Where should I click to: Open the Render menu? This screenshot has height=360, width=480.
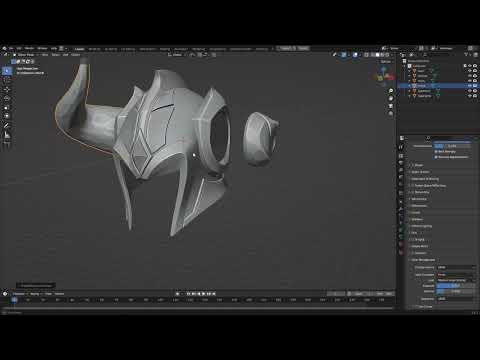click(x=29, y=49)
